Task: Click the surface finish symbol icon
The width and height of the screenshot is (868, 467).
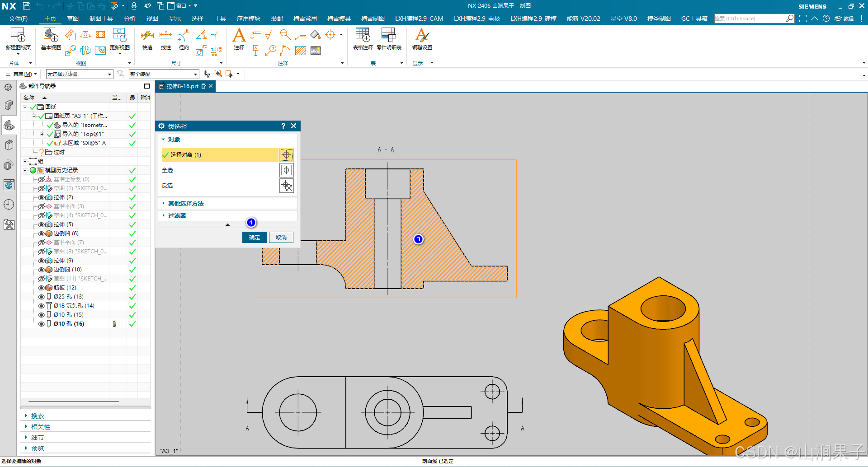Action: tap(270, 35)
